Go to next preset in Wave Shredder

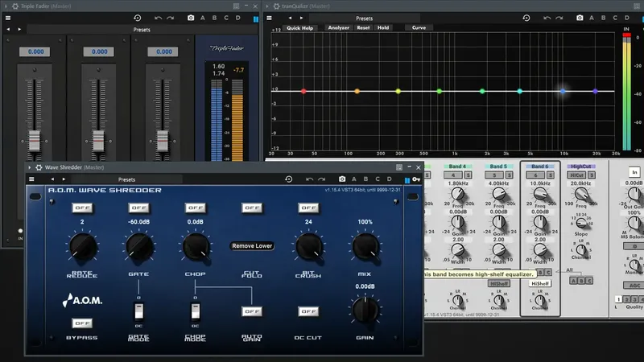[x=64, y=179]
